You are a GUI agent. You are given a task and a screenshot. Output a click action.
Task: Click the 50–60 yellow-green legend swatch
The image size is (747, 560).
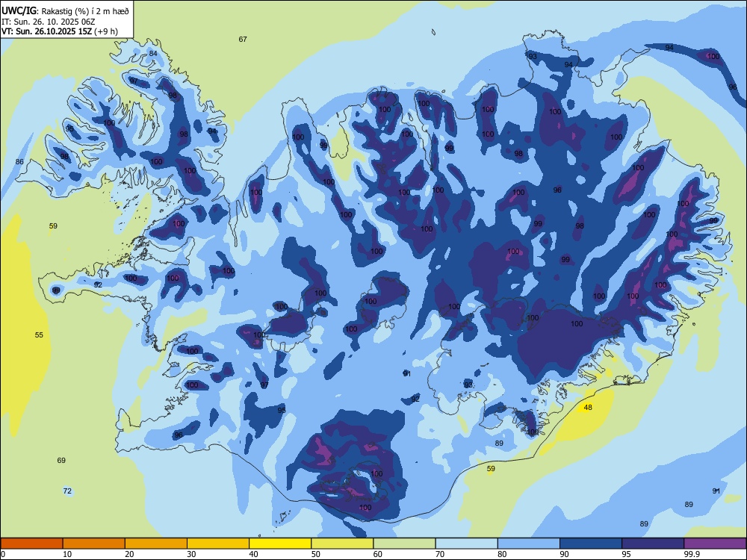[x=342, y=544]
